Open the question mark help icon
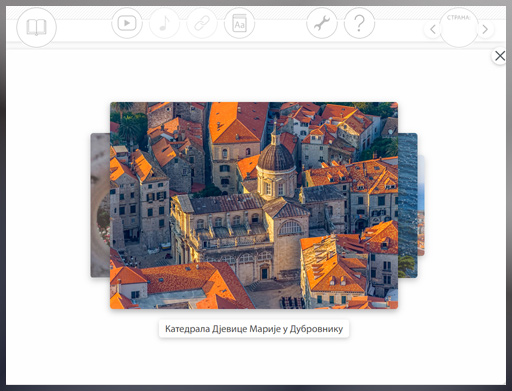The width and height of the screenshot is (512, 391). click(359, 23)
